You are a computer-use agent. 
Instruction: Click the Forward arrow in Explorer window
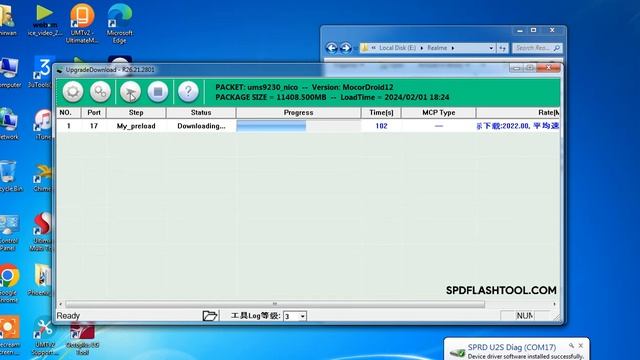coord(346,48)
